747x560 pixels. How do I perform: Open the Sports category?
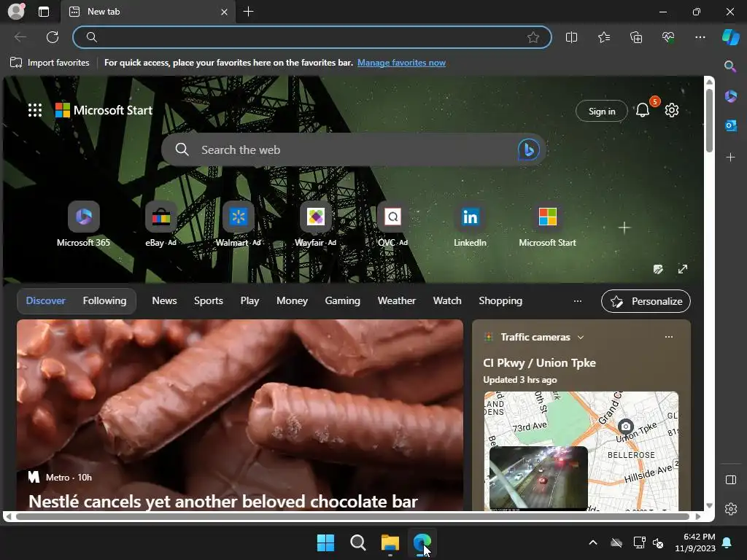pos(208,300)
